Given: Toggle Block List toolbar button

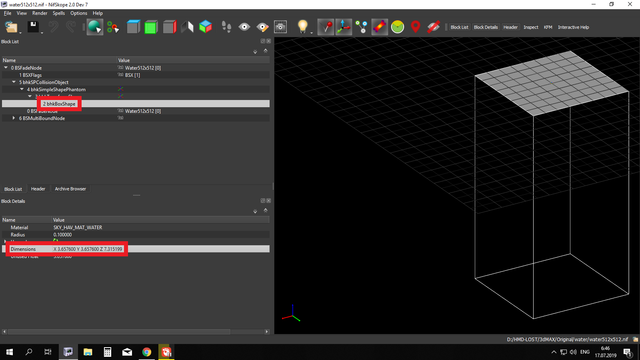Looking at the screenshot, I should click(459, 27).
